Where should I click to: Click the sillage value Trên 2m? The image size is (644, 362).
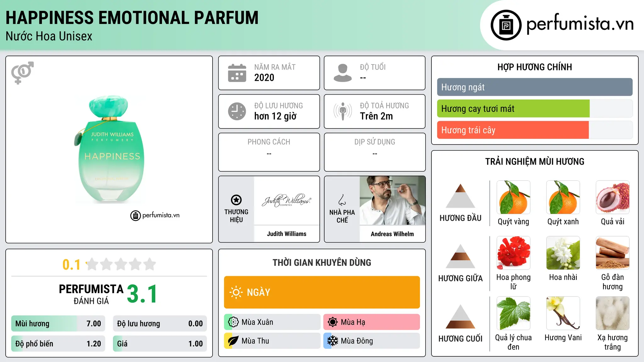(x=376, y=116)
